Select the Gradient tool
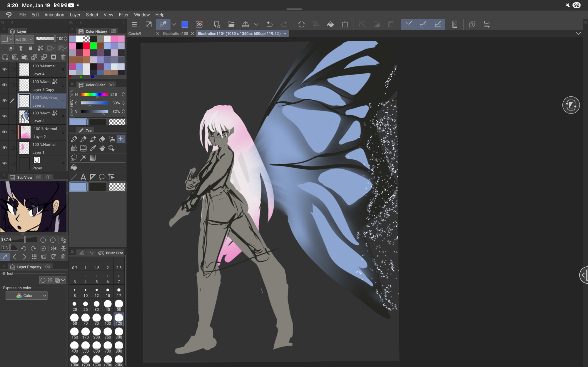Image resolution: width=588 pixels, height=367 pixels. (x=93, y=158)
